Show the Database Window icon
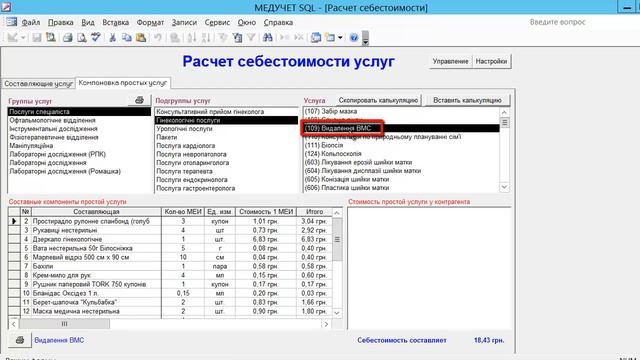This screenshot has width=640, height=360. click(316, 38)
